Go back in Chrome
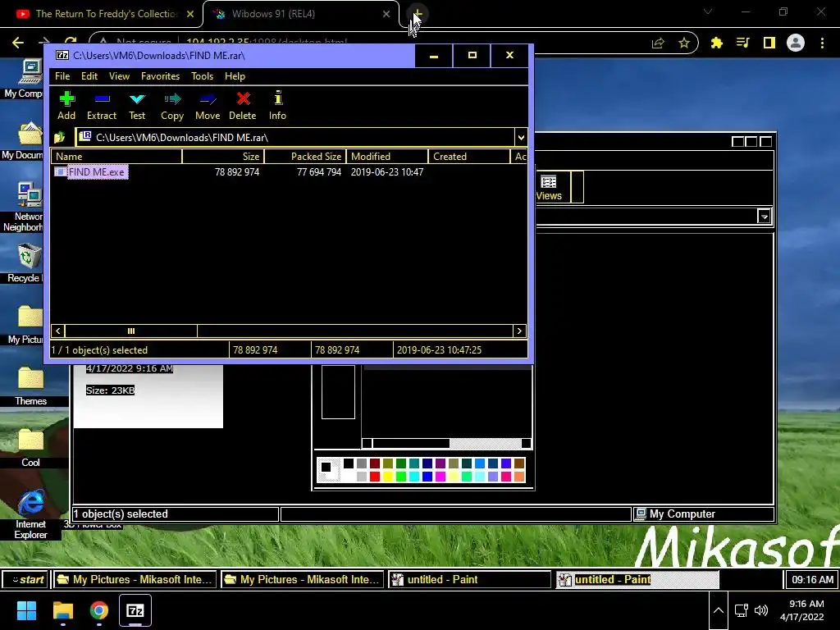This screenshot has height=630, width=840. 18,43
